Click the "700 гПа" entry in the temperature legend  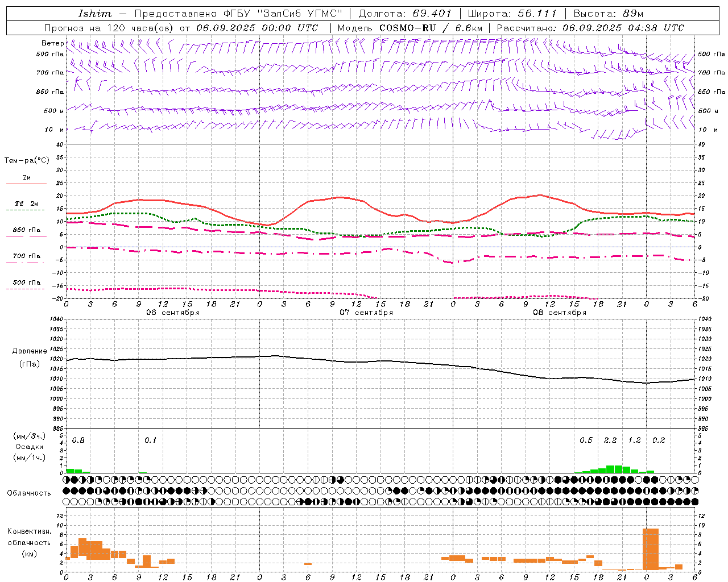coord(26,256)
